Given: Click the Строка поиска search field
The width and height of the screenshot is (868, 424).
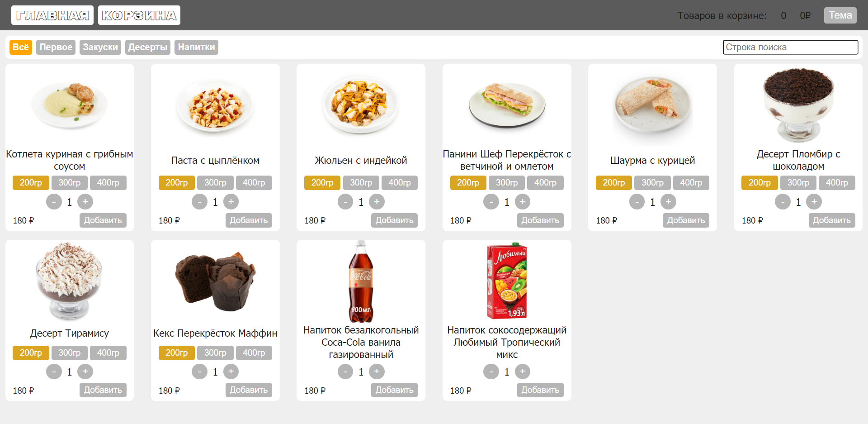Looking at the screenshot, I should click(791, 47).
